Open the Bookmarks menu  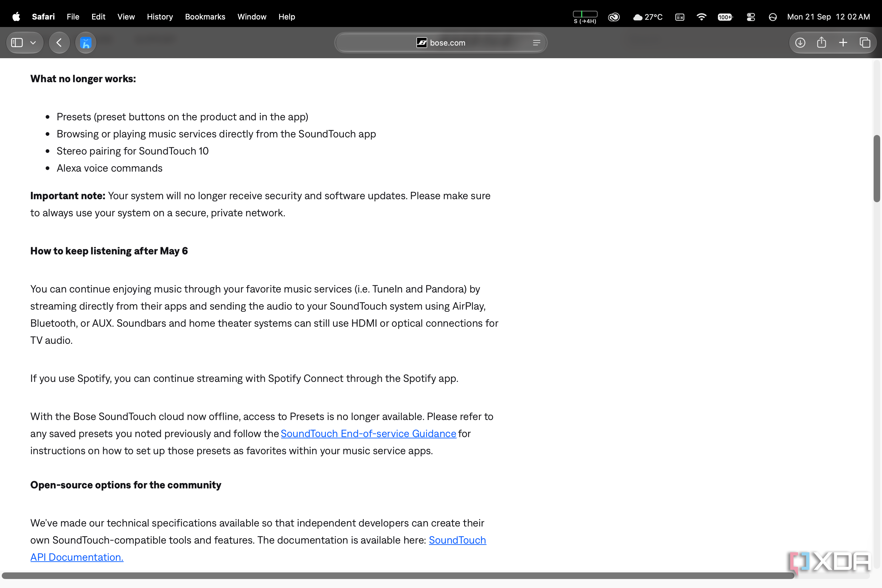pyautogui.click(x=205, y=17)
